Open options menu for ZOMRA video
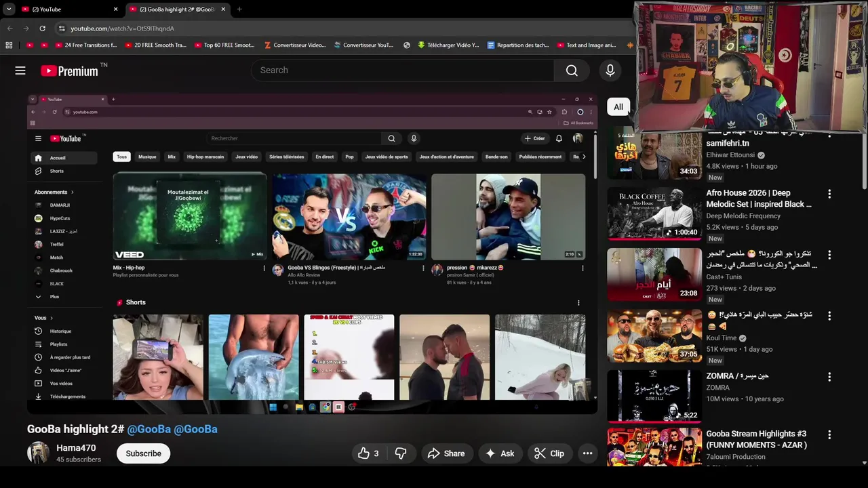The height and width of the screenshot is (488, 868). point(829,377)
